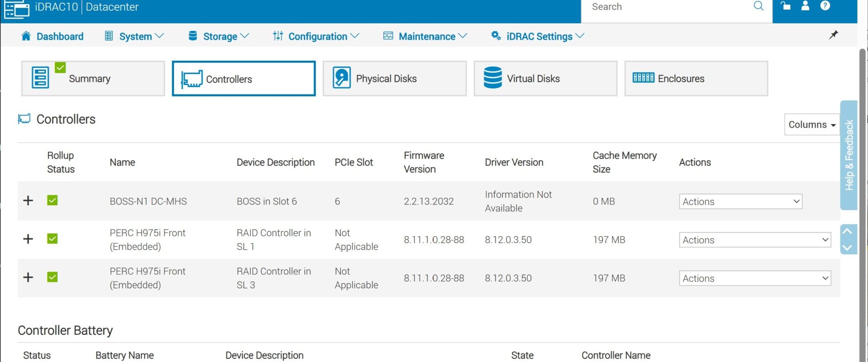Click the search magnifier icon
The width and height of the screenshot is (868, 362).
[x=758, y=6]
